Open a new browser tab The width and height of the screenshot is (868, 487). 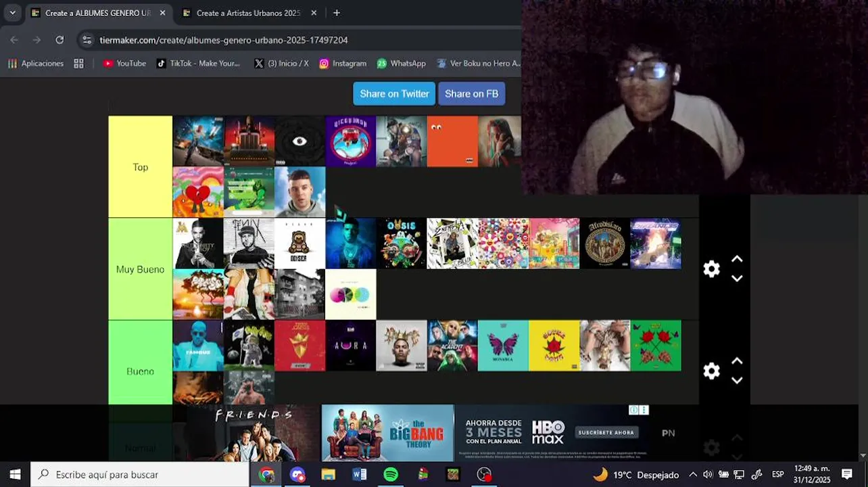click(337, 13)
